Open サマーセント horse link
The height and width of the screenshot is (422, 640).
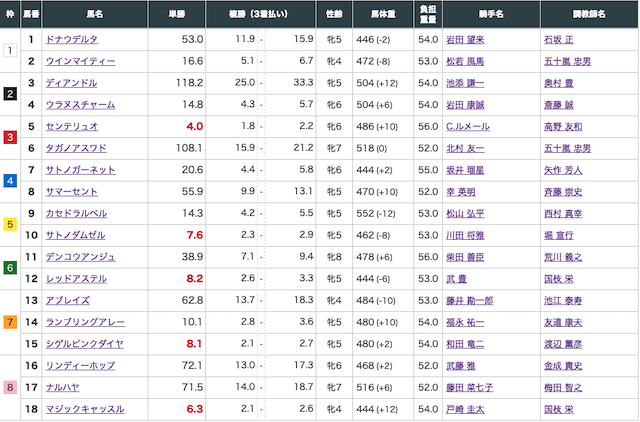pos(71,192)
